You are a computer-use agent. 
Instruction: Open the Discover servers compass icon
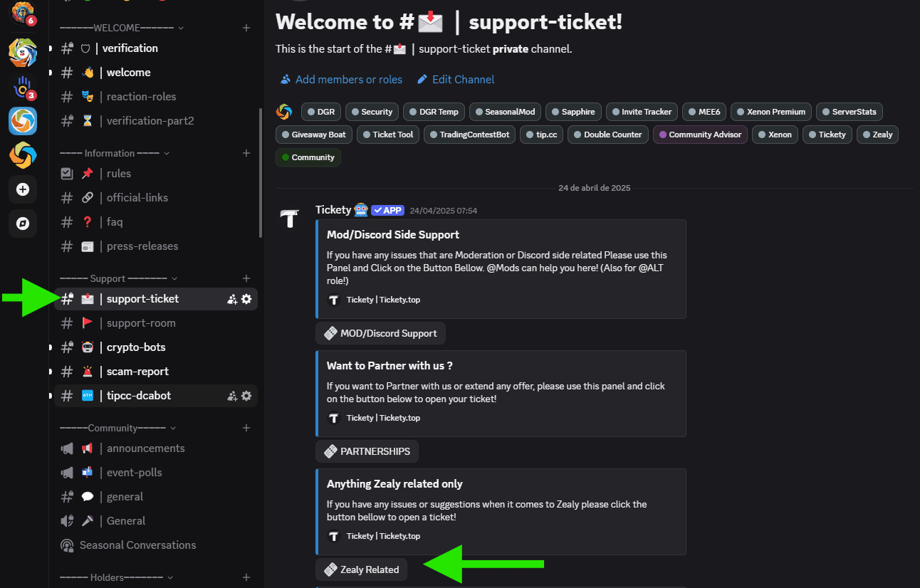coord(22,224)
